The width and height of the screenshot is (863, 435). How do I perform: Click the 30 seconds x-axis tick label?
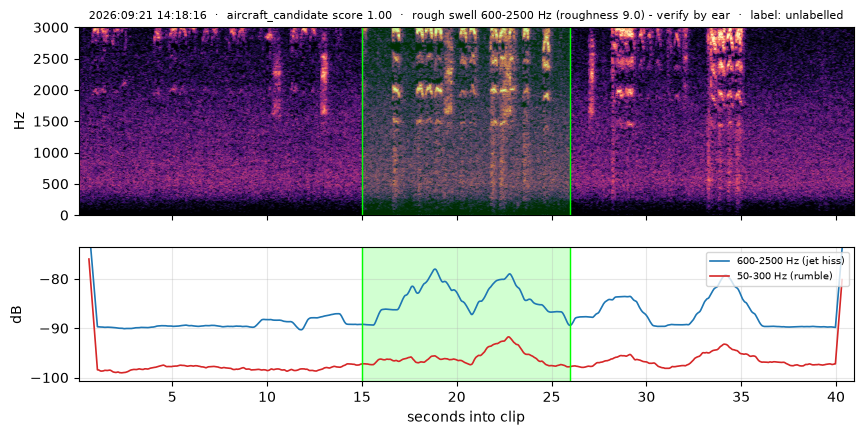coord(647,396)
